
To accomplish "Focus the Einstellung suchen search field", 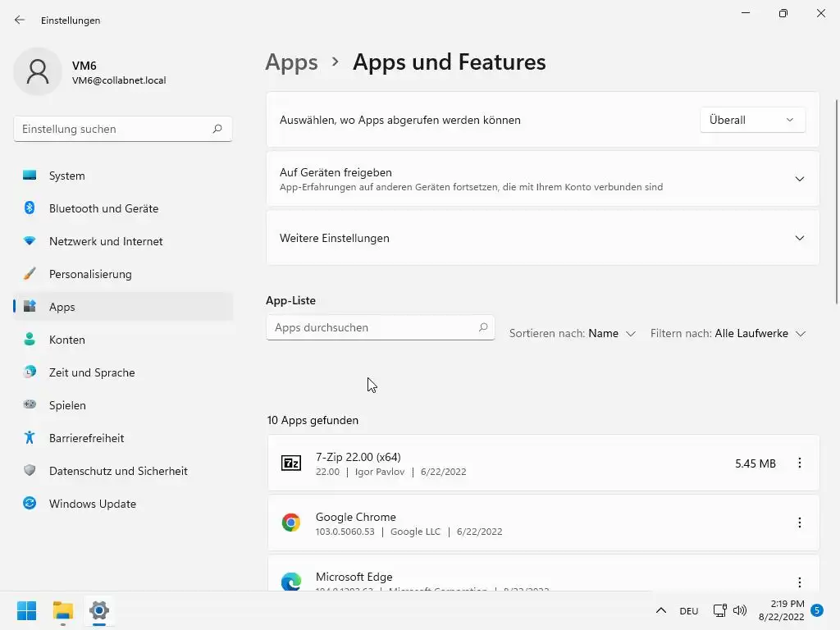I will (x=115, y=129).
